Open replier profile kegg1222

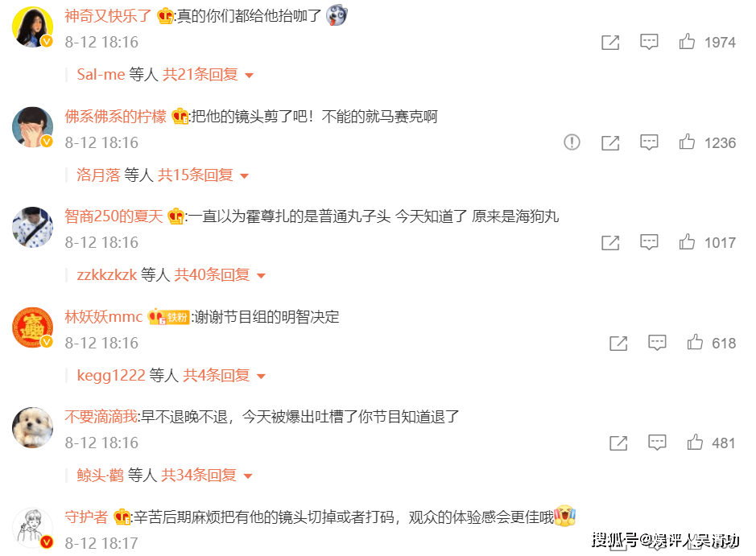[x=111, y=375]
